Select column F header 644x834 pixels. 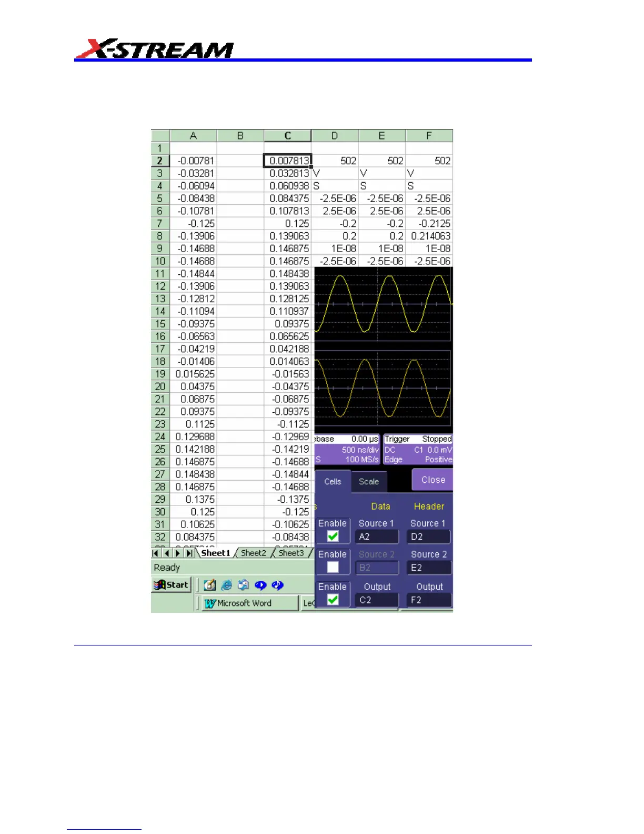click(x=429, y=136)
